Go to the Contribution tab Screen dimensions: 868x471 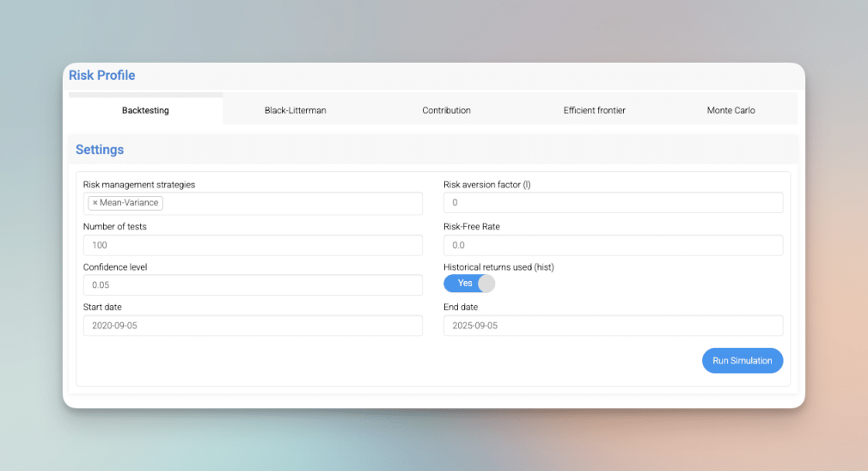pyautogui.click(x=446, y=110)
